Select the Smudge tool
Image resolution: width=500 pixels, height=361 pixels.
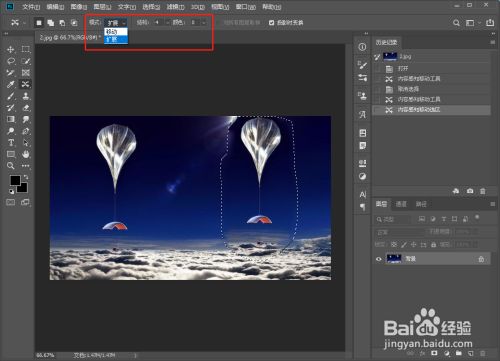[26, 119]
